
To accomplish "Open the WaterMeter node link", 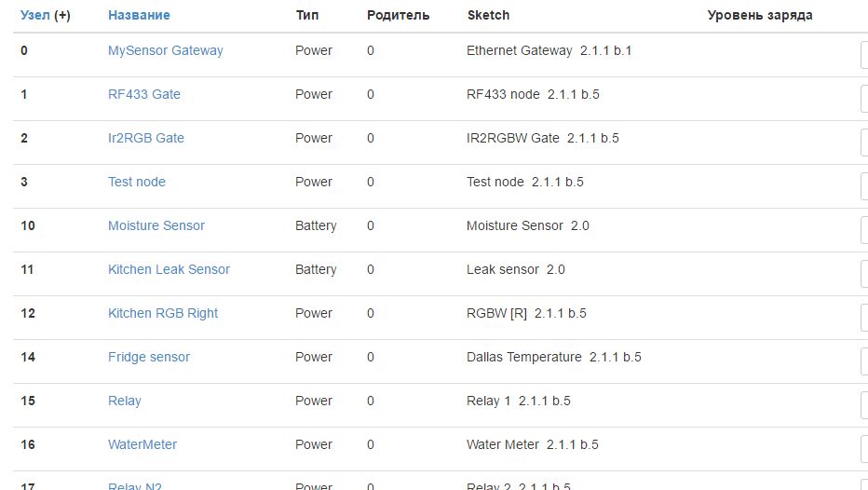I will pyautogui.click(x=142, y=444).
